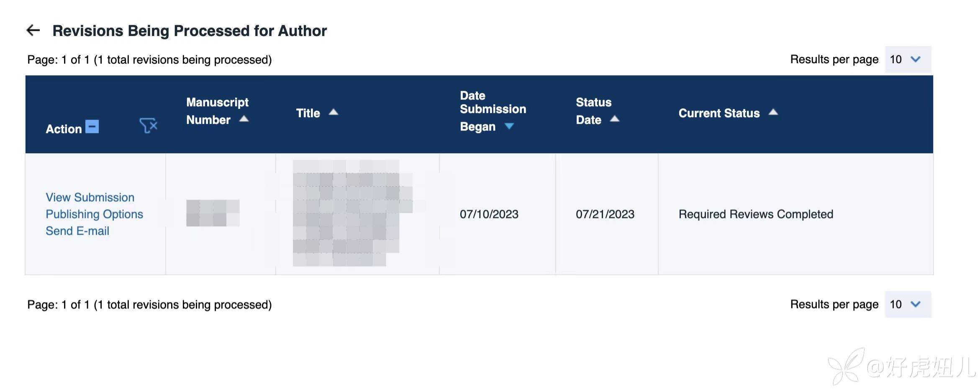Screen dimensions: 980x390
Task: Click the clear filter funnel icon
Action: click(148, 125)
